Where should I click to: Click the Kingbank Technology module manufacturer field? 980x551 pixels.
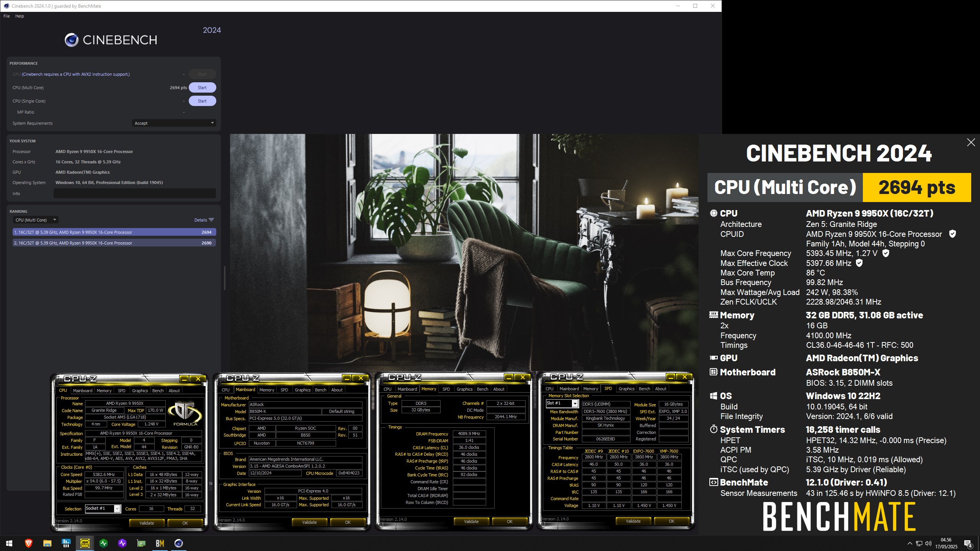click(606, 418)
